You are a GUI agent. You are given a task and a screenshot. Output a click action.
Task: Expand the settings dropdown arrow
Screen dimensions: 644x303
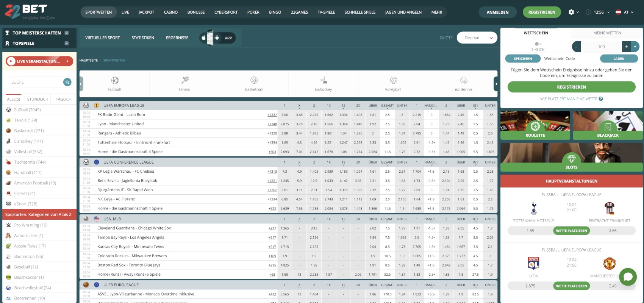click(578, 12)
